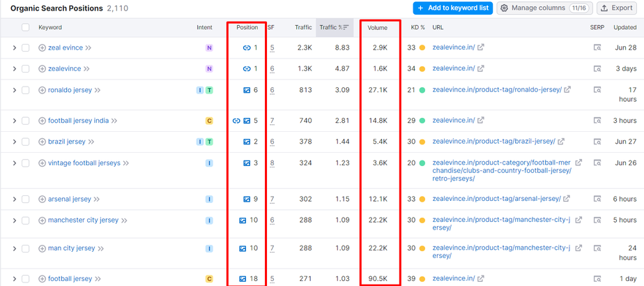The image size is (644, 286).
Task: Open SERP snapshot for zeal evince row
Action: pyautogui.click(x=597, y=48)
